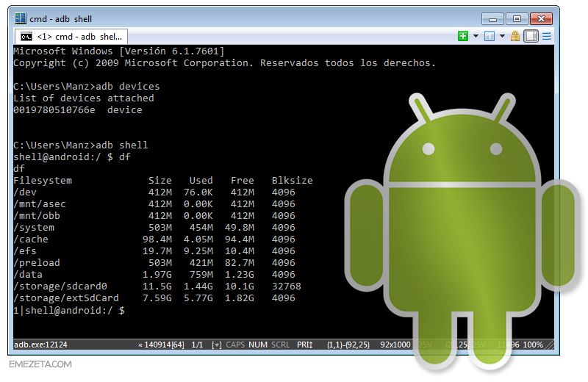Toggle the CAPS indicator in the status bar
588x382 pixels.
(x=235, y=345)
